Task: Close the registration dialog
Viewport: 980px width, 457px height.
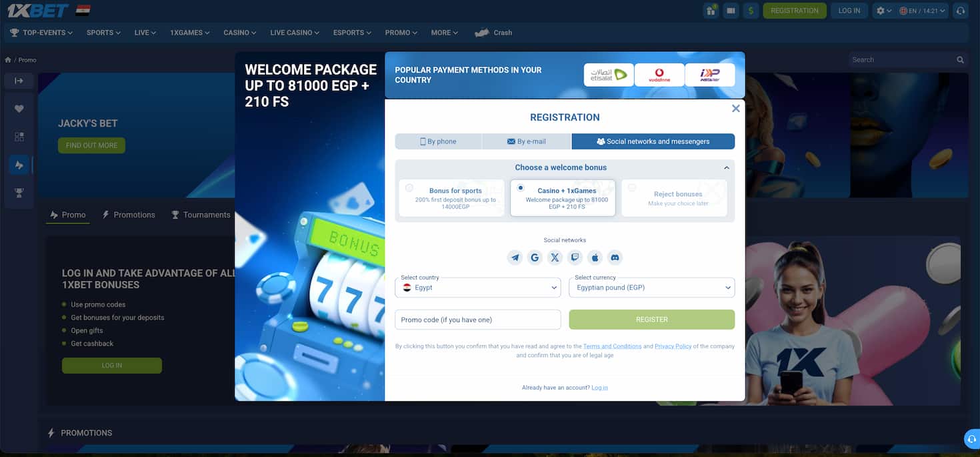Action: 736,108
